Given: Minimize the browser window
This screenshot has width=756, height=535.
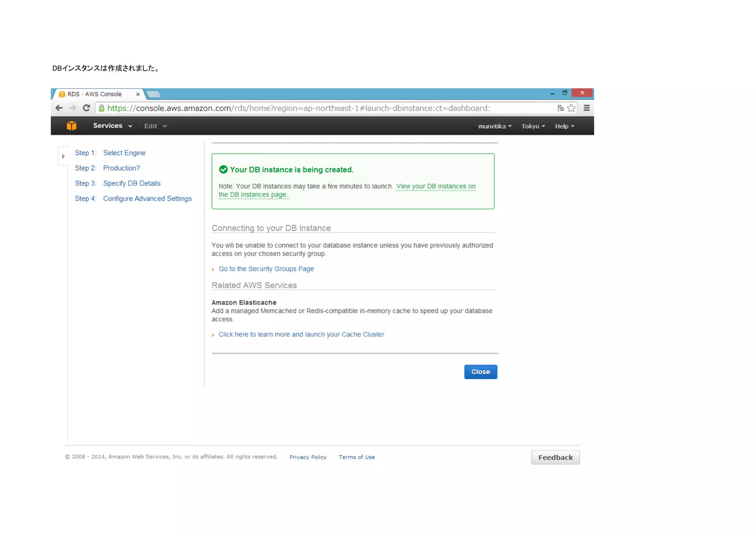Looking at the screenshot, I should (552, 93).
